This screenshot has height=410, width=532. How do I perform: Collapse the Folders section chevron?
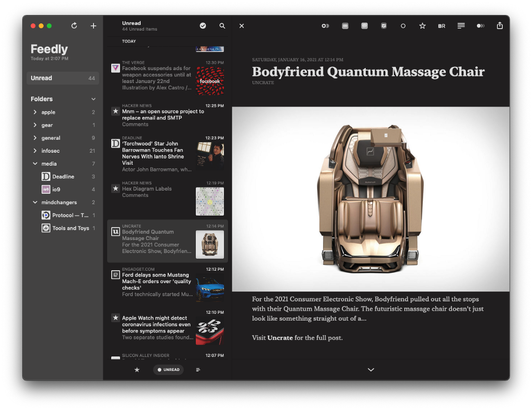point(94,99)
